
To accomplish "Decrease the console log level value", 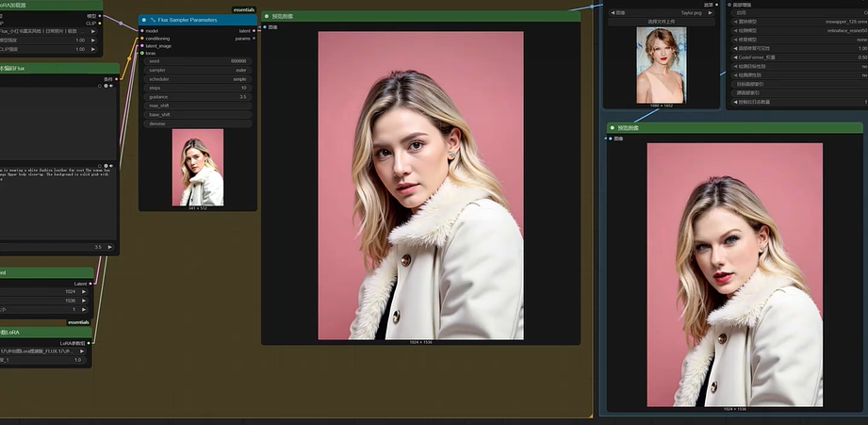I will click(x=735, y=102).
